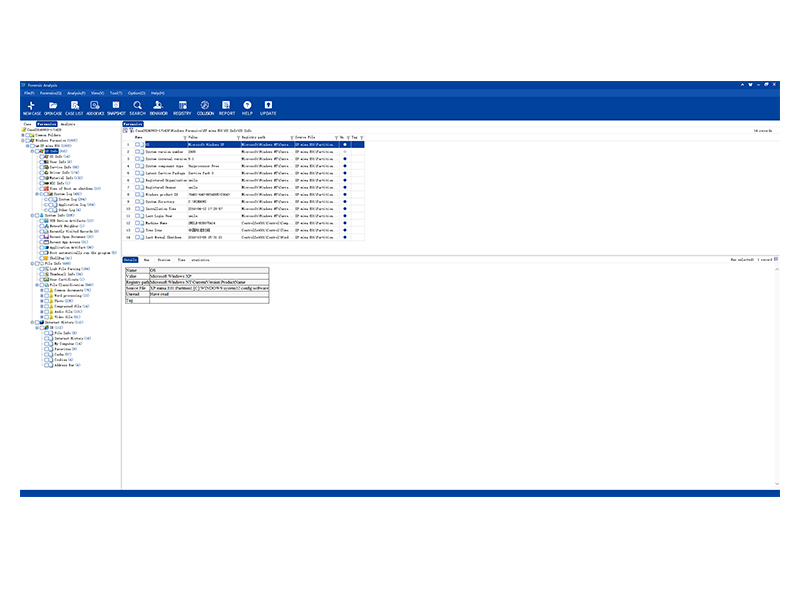Screen dimensions: 800x600
Task: Open the View(V) menu
Action: pos(97,93)
